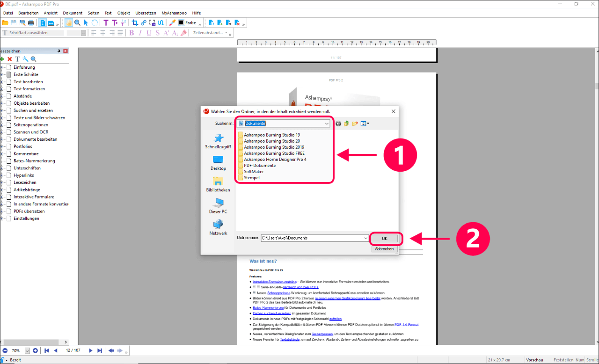This screenshot has width=599, height=364.
Task: Toggle fit page height view
Action: [42, 22]
